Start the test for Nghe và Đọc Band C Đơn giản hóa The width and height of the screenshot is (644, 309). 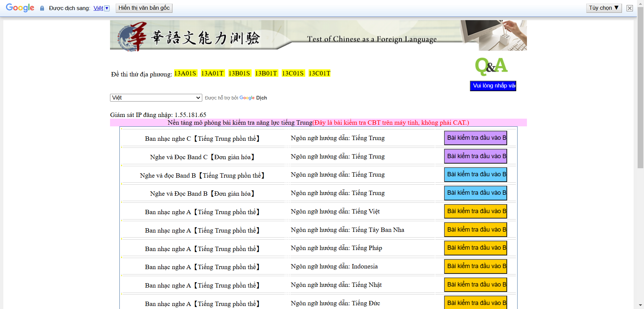pyautogui.click(x=475, y=156)
